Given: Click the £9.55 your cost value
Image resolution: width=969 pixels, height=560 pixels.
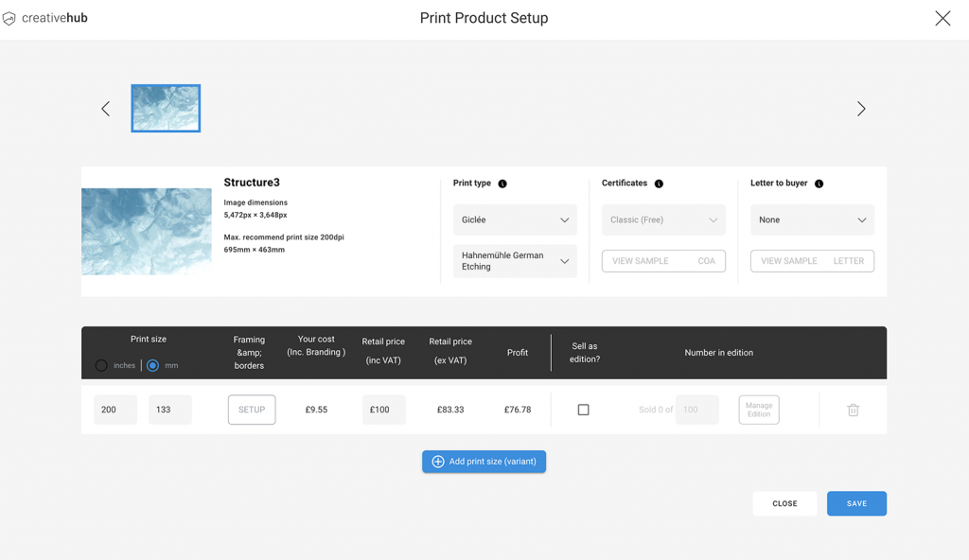Looking at the screenshot, I should [316, 410].
